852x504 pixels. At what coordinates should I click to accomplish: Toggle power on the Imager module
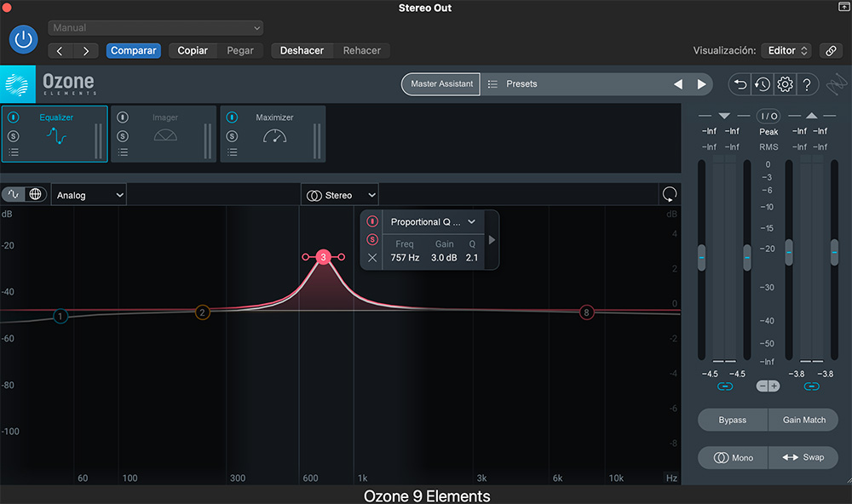[124, 117]
